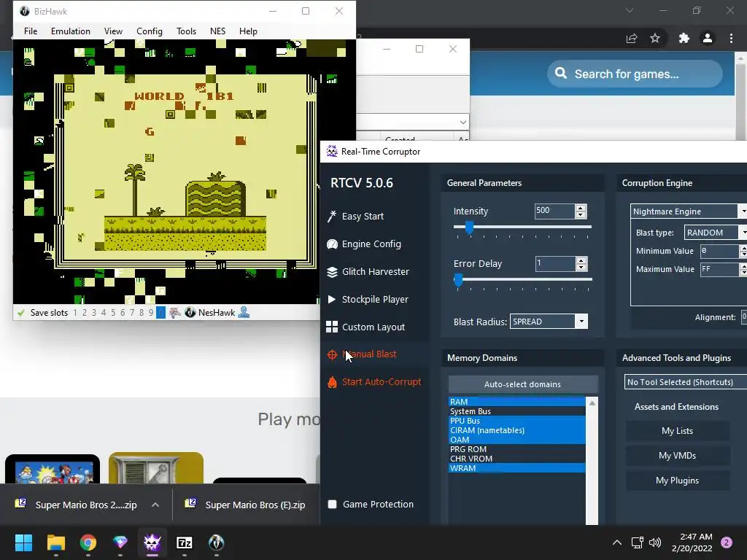
Task: Show hidden system tray icons
Action: coord(617,542)
